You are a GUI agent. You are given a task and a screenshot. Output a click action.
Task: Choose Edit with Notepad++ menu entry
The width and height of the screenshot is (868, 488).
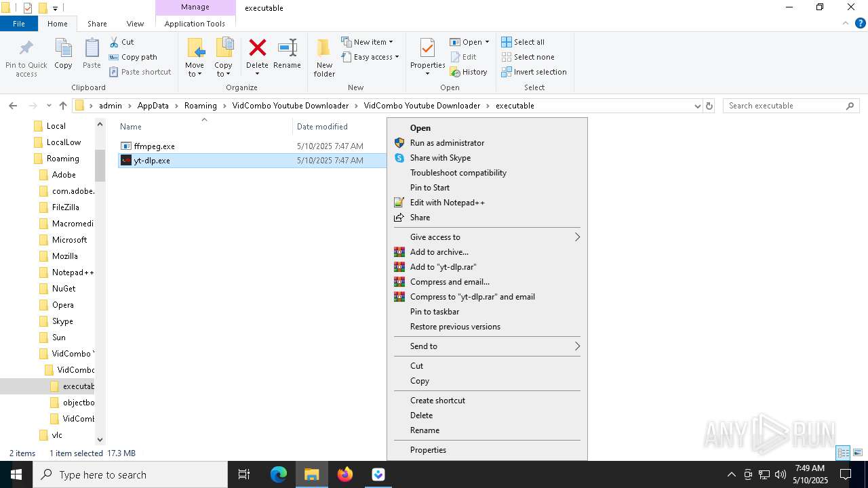[x=447, y=203]
